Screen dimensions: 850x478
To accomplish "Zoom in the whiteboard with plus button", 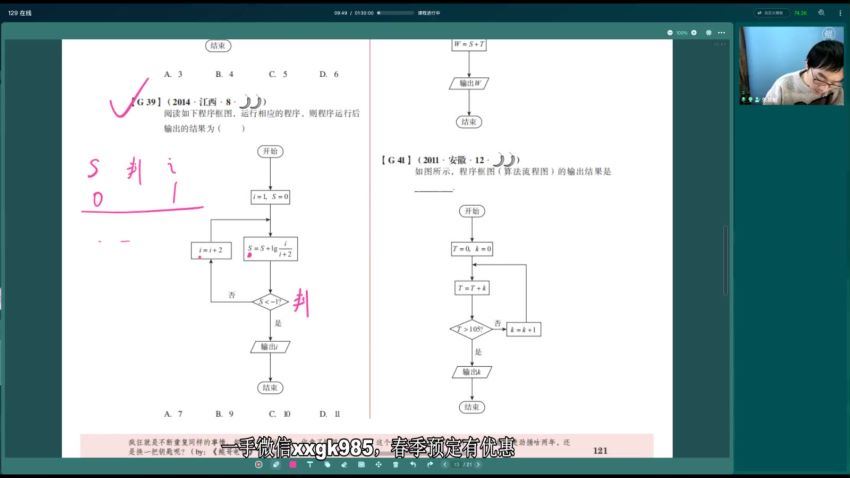I will point(694,33).
